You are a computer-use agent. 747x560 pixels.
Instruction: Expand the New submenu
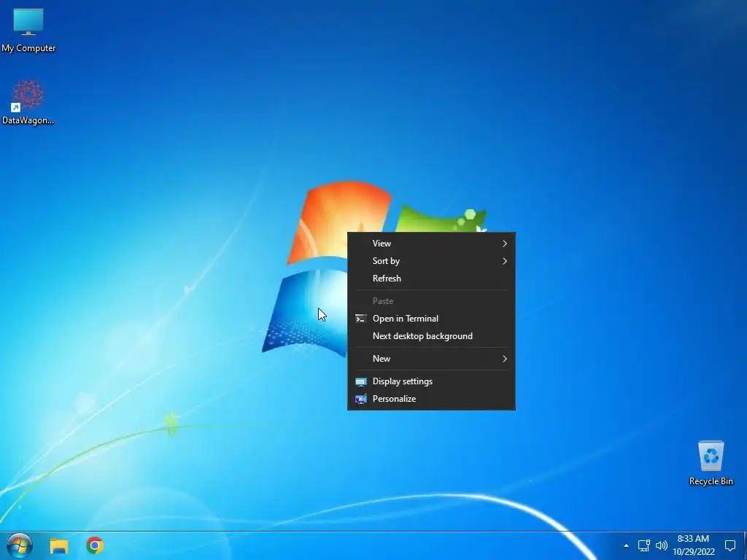(431, 359)
